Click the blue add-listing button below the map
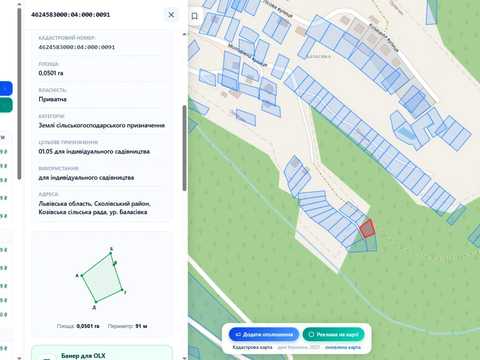This screenshot has height=360, width=480. (264, 334)
